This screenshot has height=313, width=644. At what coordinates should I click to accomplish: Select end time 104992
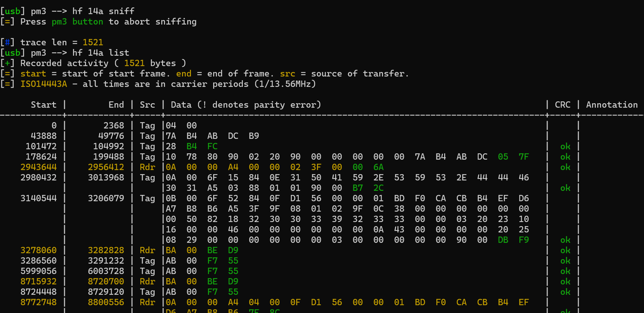[x=109, y=146]
